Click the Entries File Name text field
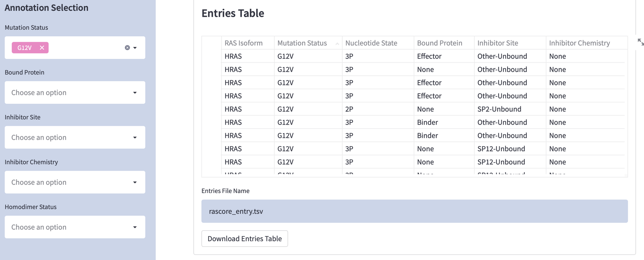This screenshot has height=260, width=644. coord(414,211)
